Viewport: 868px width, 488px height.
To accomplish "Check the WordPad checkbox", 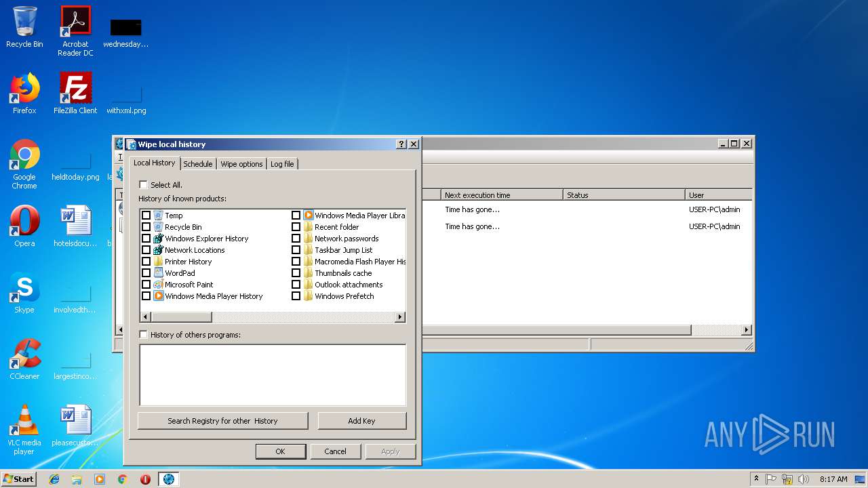I will pos(146,273).
